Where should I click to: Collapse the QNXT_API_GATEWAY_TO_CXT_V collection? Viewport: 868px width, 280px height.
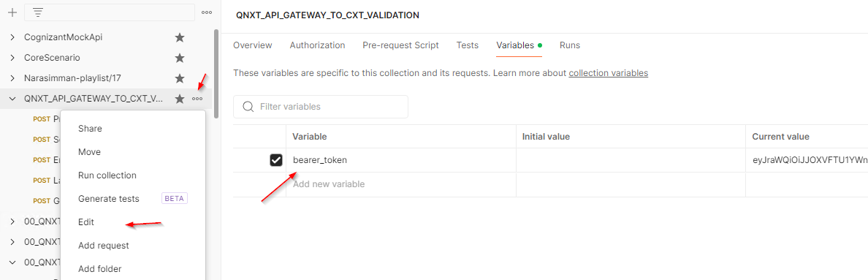pyautogui.click(x=12, y=99)
